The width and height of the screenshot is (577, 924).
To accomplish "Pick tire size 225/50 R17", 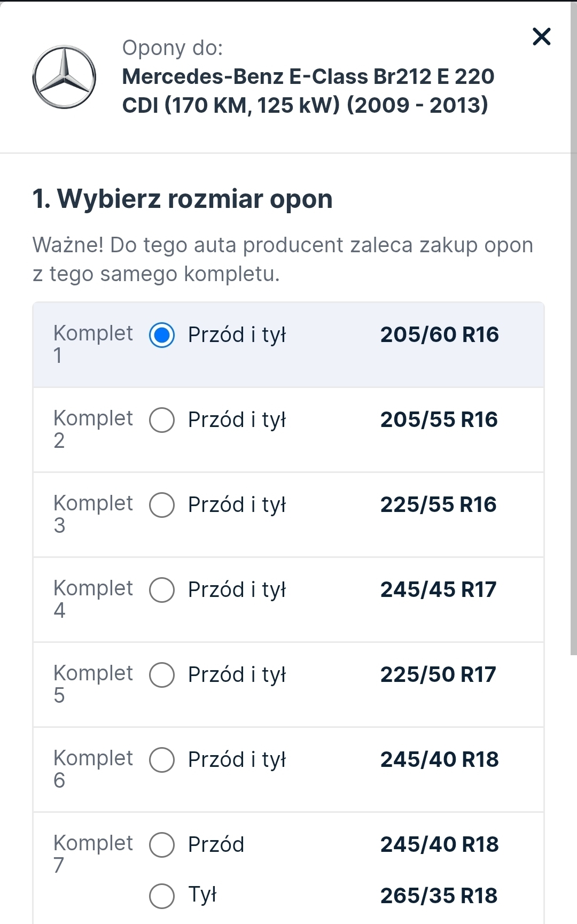I will coord(438,675).
